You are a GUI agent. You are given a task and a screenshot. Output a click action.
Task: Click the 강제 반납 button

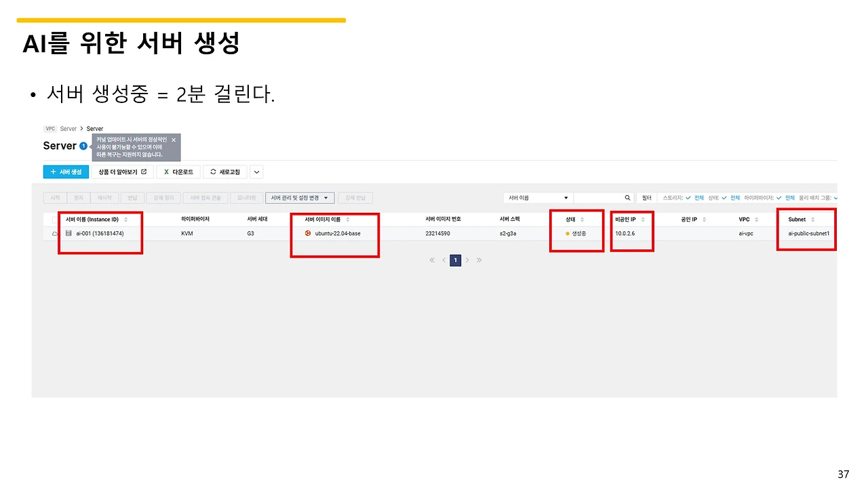tap(355, 198)
